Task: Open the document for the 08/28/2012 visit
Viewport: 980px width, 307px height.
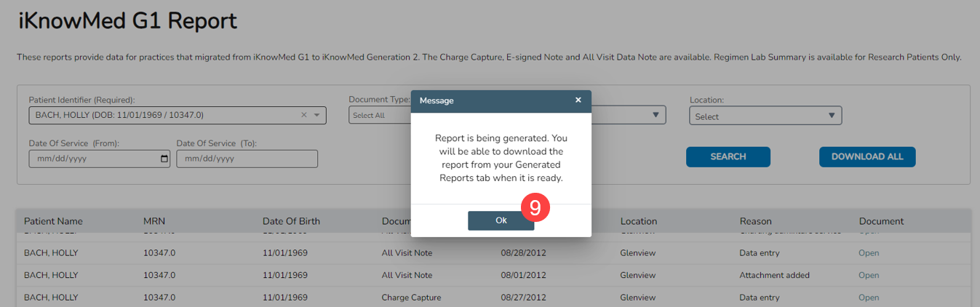Action: click(x=869, y=253)
